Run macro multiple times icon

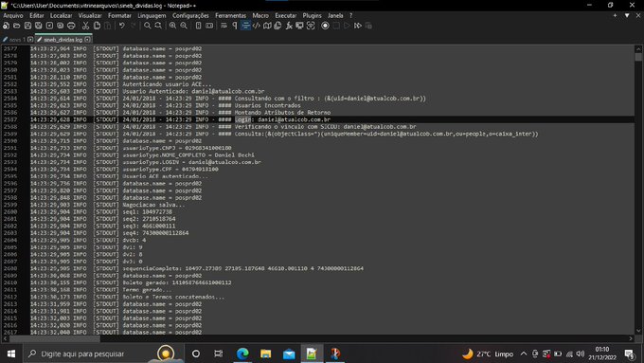(358, 26)
